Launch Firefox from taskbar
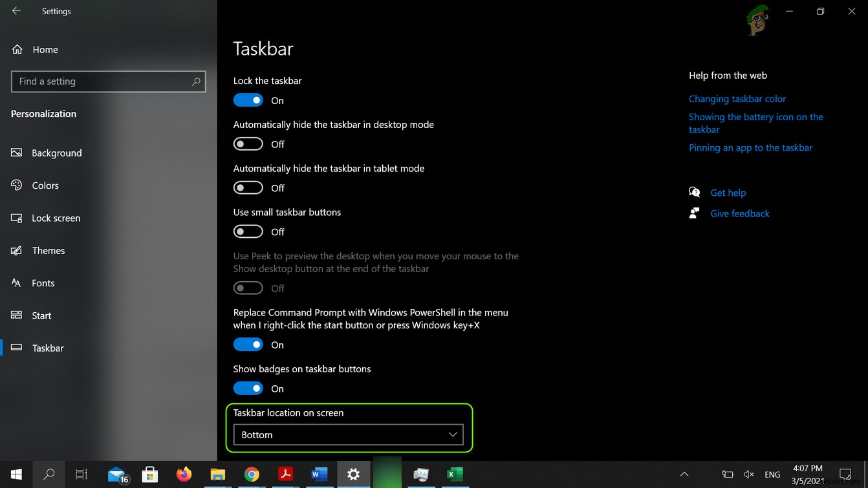Viewport: 868px width, 488px height. coord(184,474)
